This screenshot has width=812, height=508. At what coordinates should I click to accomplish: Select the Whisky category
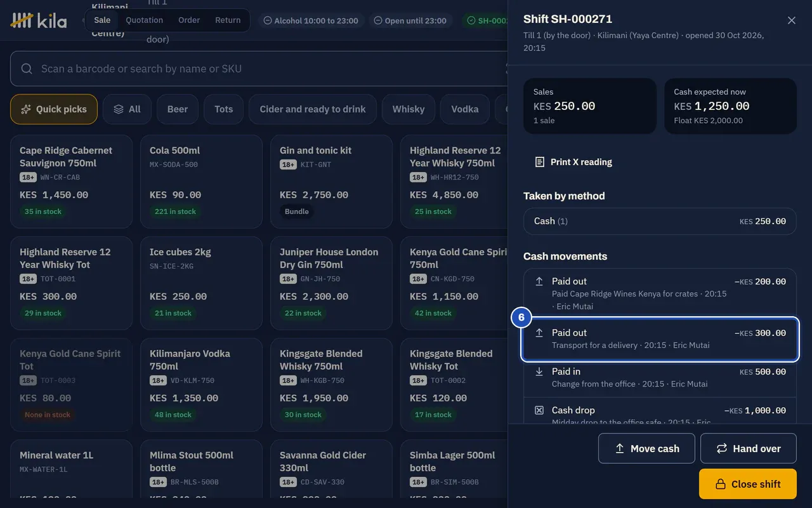409,109
